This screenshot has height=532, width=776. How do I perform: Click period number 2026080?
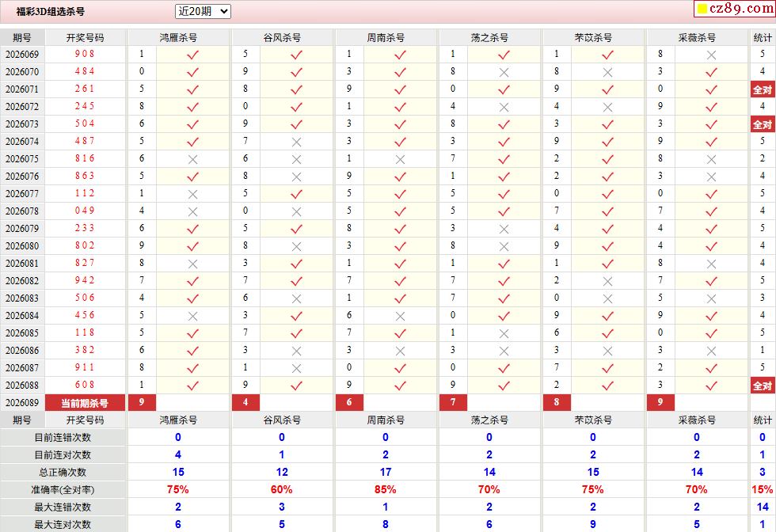coord(22,246)
